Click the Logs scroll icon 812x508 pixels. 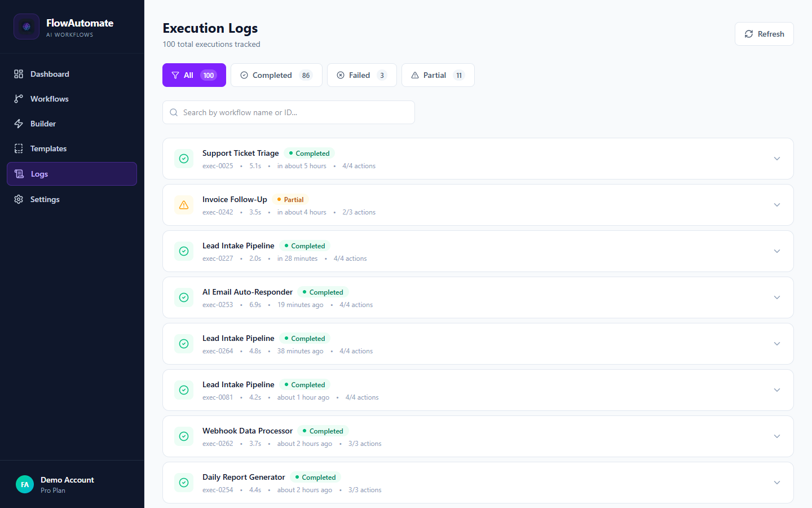19,174
